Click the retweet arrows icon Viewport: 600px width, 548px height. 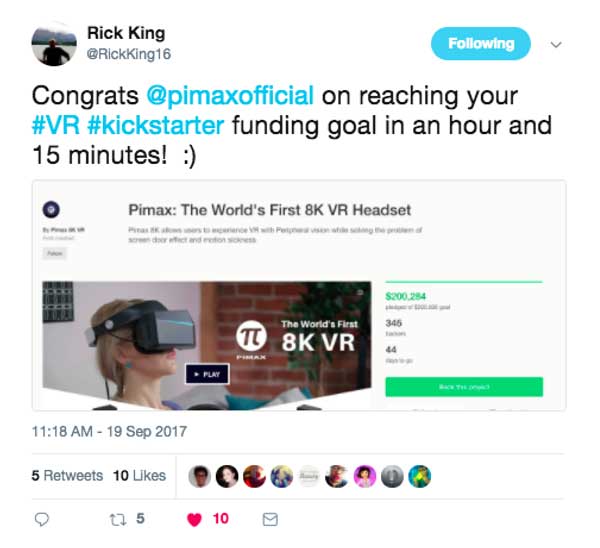point(117,519)
